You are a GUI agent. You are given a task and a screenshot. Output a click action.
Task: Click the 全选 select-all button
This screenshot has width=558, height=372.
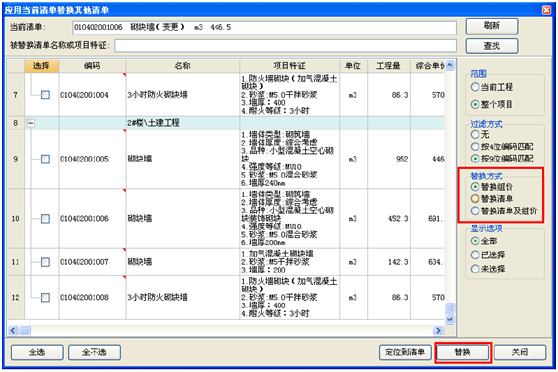(37, 352)
